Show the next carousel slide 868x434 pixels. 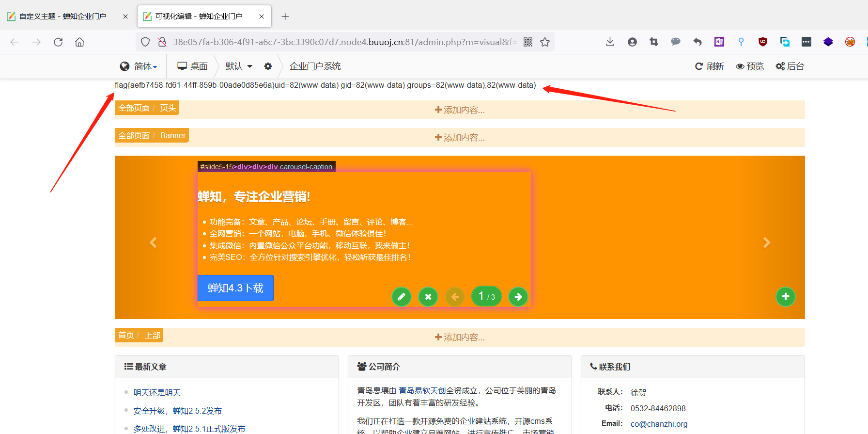click(x=766, y=242)
